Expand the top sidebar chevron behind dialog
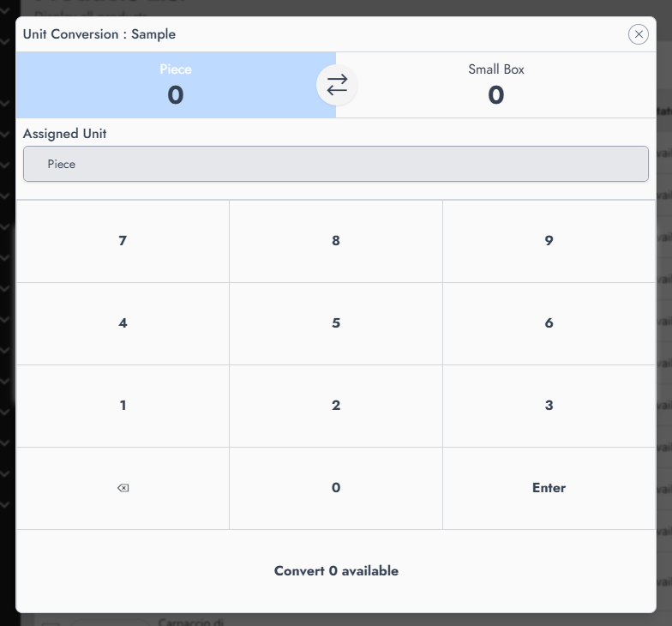Screen dimensions: 672x626 (5, 10)
